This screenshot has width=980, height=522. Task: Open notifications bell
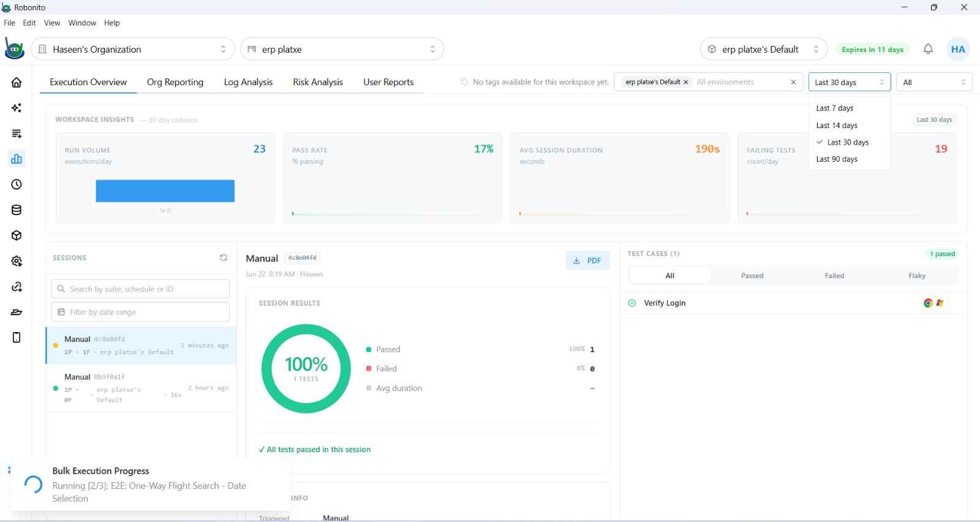click(928, 49)
